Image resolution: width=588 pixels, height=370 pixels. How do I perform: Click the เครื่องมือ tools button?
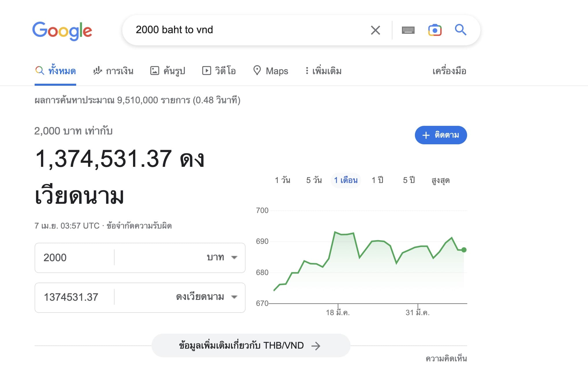coord(449,71)
